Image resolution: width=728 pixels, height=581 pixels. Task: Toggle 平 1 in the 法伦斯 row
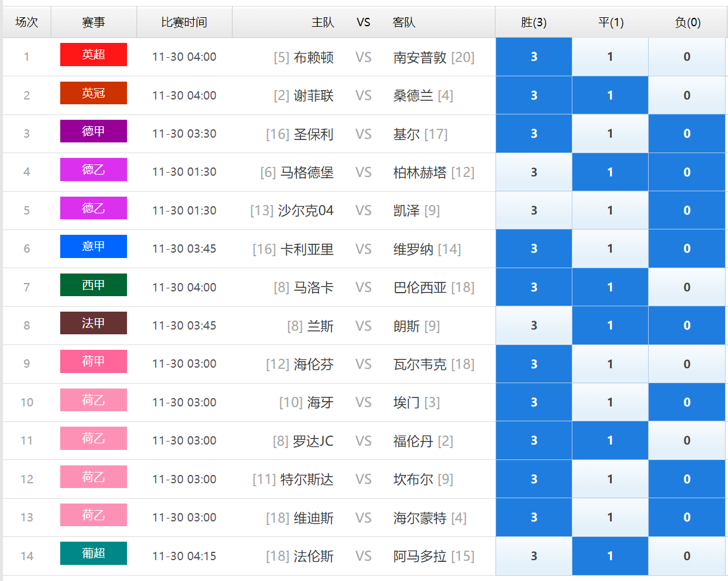tap(610, 556)
